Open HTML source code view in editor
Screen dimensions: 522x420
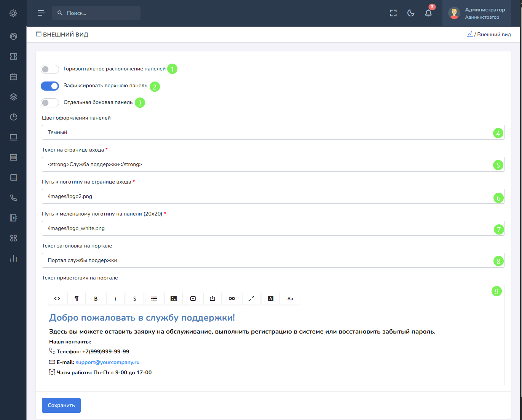57,299
